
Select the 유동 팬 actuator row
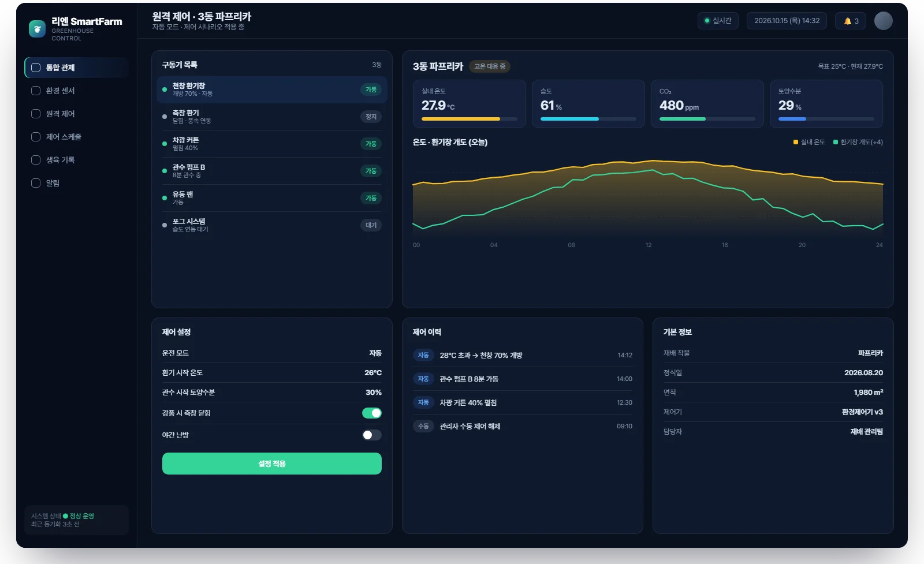272,198
